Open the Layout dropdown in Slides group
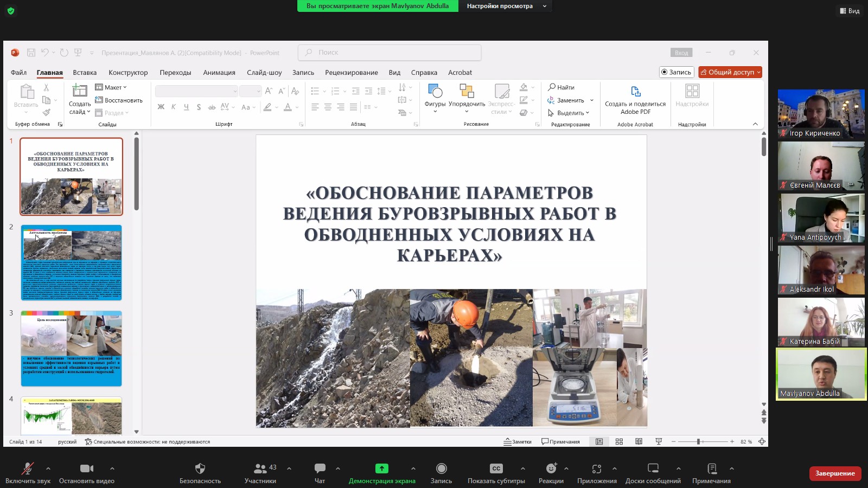The image size is (868, 488). 111,87
